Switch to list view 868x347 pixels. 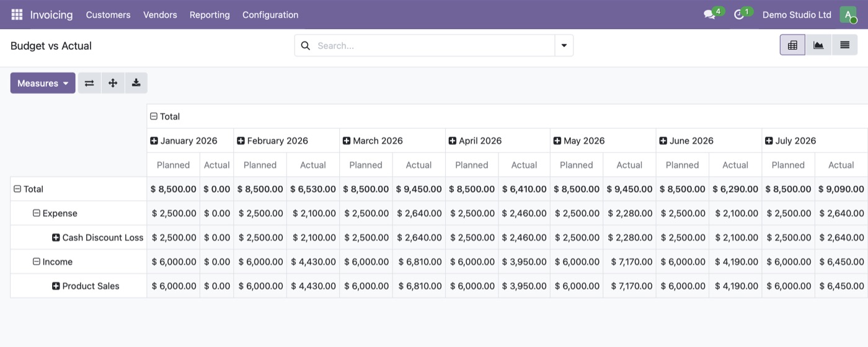click(x=844, y=45)
